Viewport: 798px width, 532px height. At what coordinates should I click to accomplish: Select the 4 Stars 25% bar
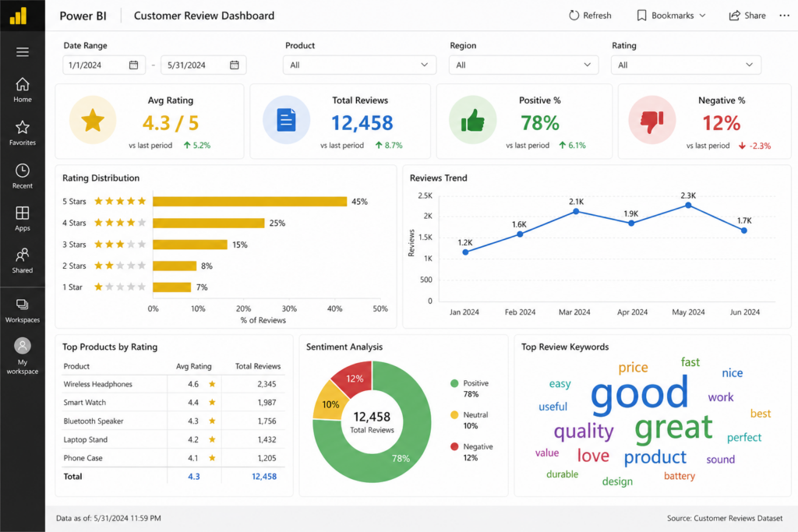tap(209, 223)
